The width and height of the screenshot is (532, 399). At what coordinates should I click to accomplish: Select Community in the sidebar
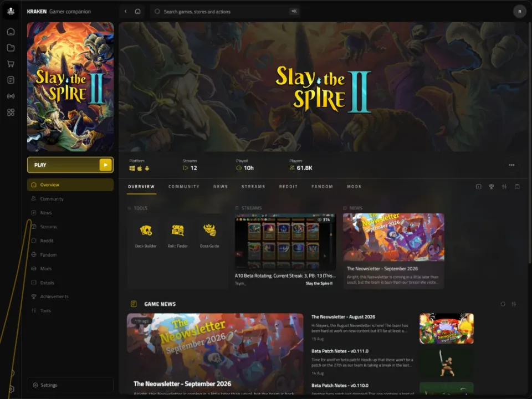point(70,199)
